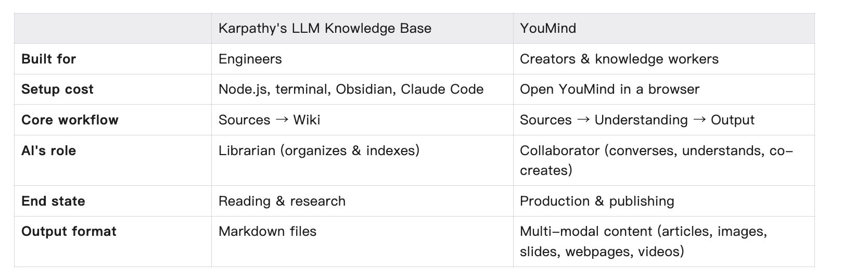This screenshot has height=278, width=868.
Task: Click "Production & publishing" cell
Action: point(597,201)
